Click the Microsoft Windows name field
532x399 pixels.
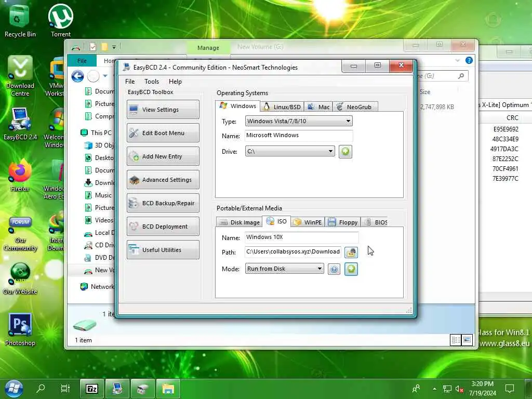(x=299, y=136)
